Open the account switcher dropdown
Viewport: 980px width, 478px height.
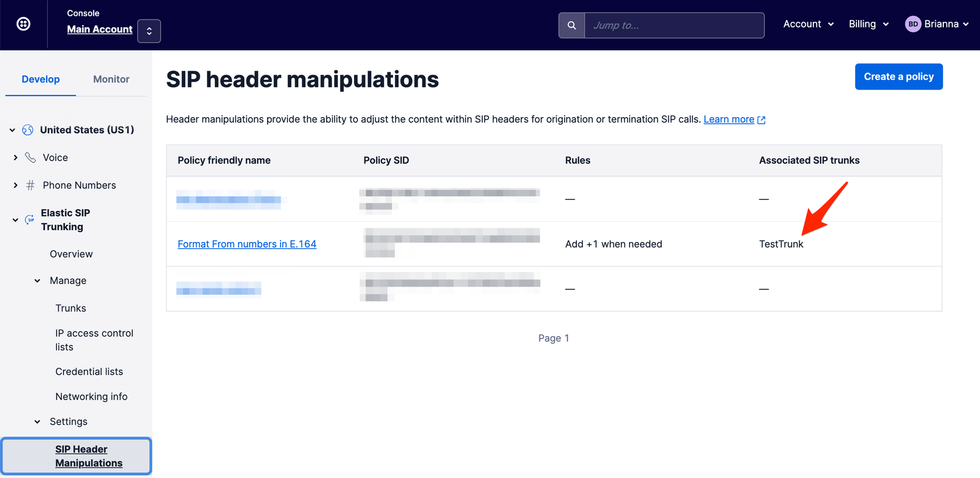point(149,31)
